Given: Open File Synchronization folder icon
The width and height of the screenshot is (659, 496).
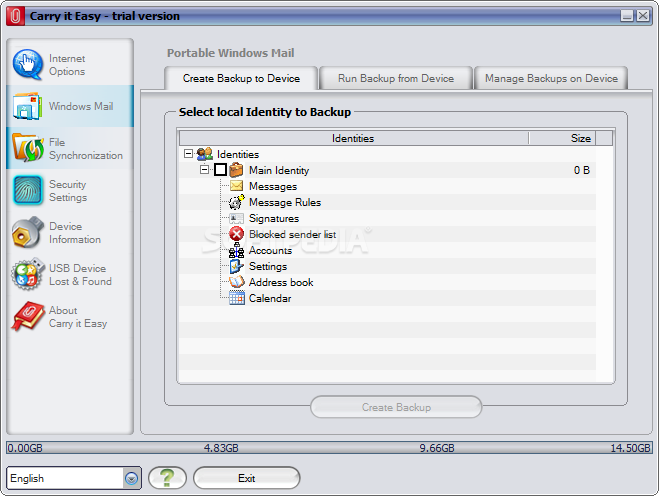Looking at the screenshot, I should coord(28,148).
